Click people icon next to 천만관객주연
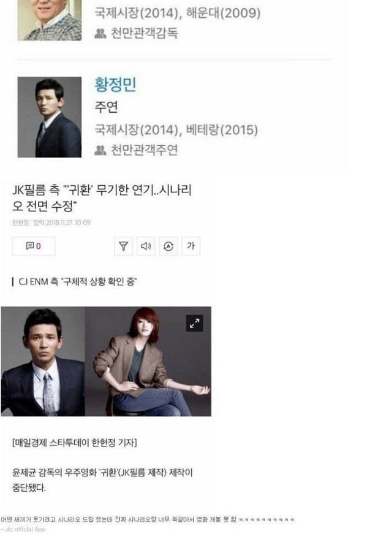Viewport: 392px width, 534px height. pos(100,150)
